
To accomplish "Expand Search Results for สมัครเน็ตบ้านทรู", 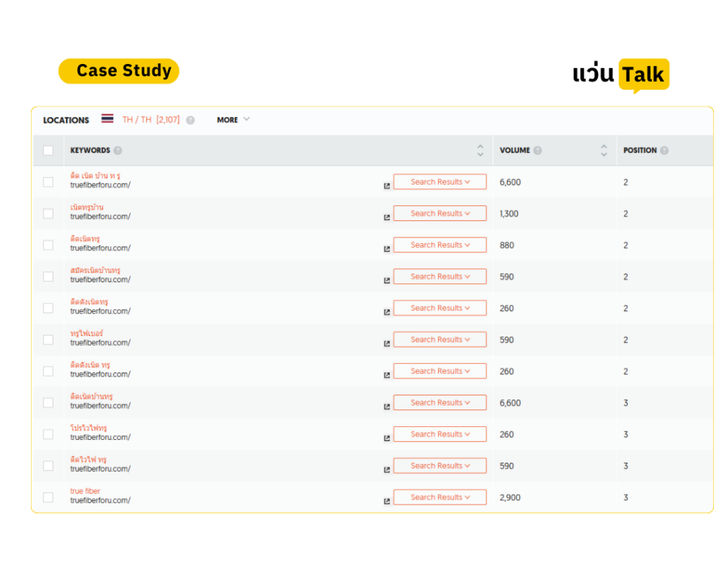I will click(x=440, y=276).
